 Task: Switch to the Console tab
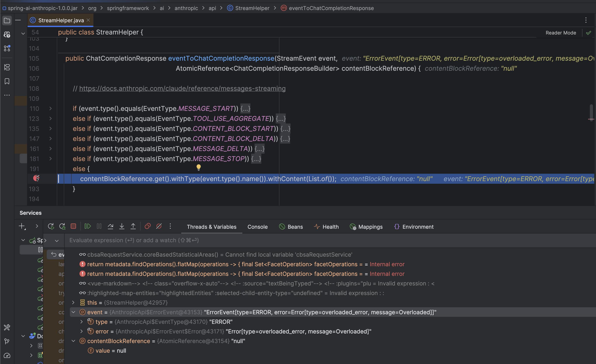pos(257,227)
